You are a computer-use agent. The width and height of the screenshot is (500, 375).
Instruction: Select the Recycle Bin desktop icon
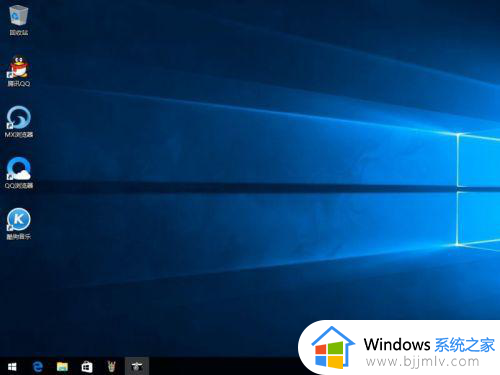[19, 20]
